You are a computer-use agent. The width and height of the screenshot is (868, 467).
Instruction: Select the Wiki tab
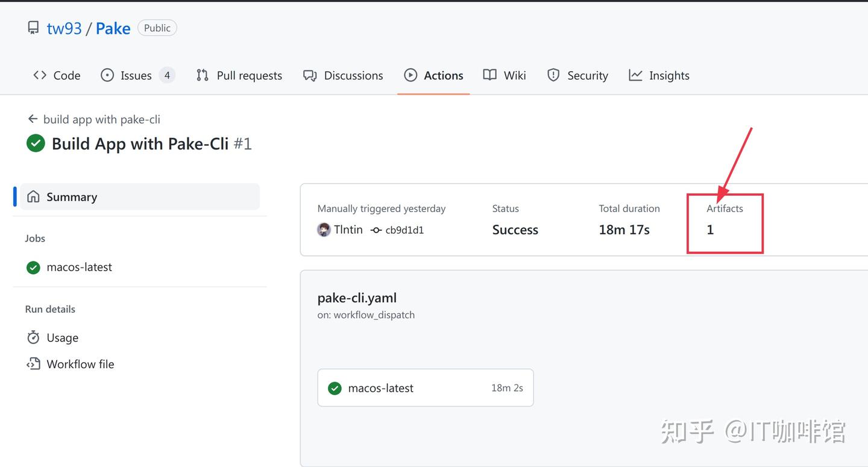click(505, 75)
